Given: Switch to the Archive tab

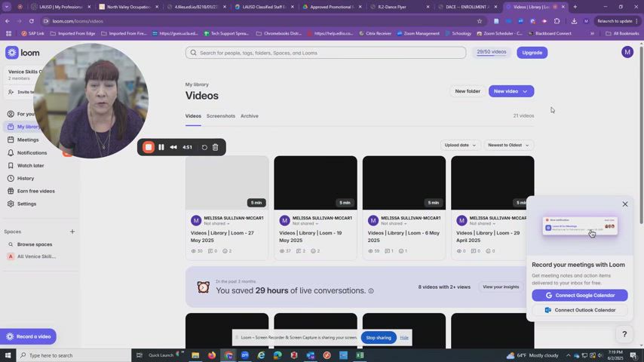Looking at the screenshot, I should tap(249, 116).
